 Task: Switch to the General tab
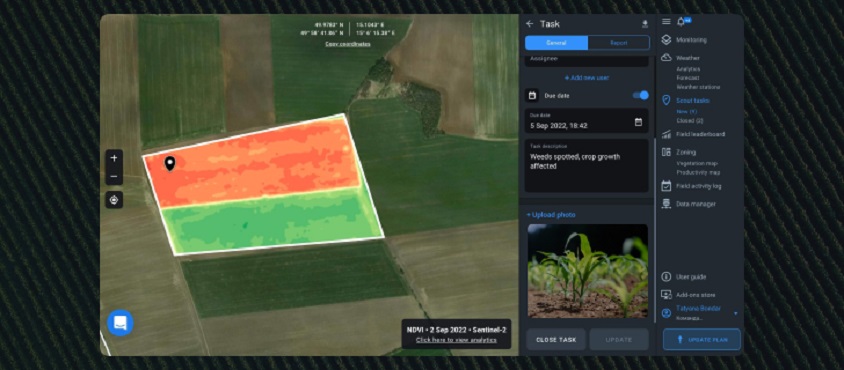[x=557, y=43]
